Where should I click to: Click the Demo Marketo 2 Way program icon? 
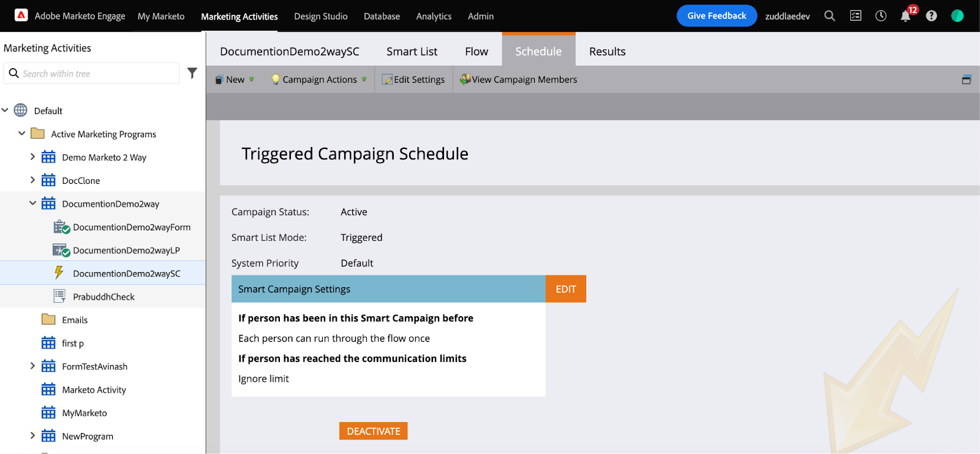(x=48, y=157)
